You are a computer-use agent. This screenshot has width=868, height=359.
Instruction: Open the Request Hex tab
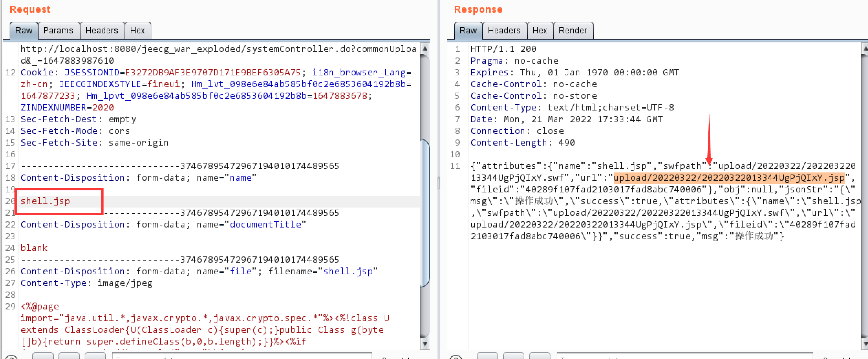[x=137, y=31]
